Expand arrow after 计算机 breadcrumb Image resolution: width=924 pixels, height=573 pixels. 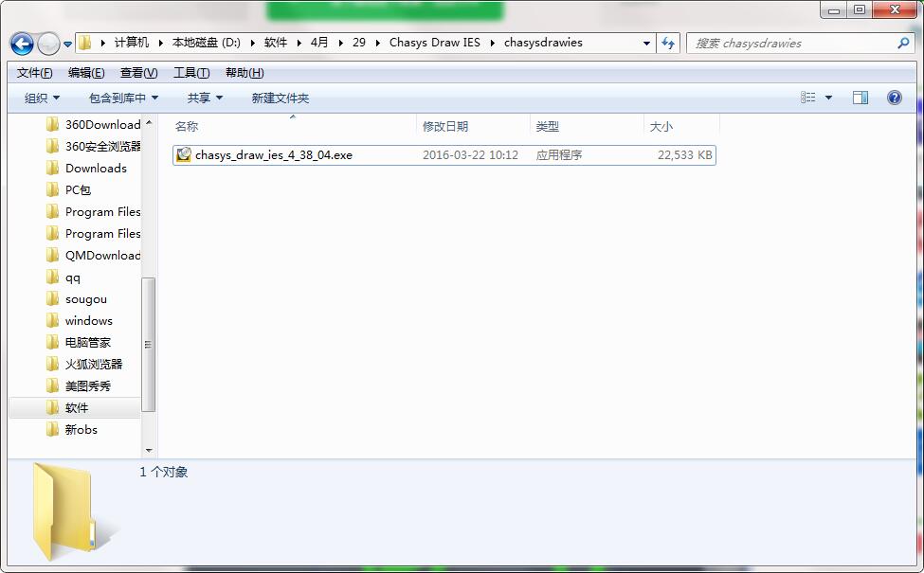click(x=160, y=43)
